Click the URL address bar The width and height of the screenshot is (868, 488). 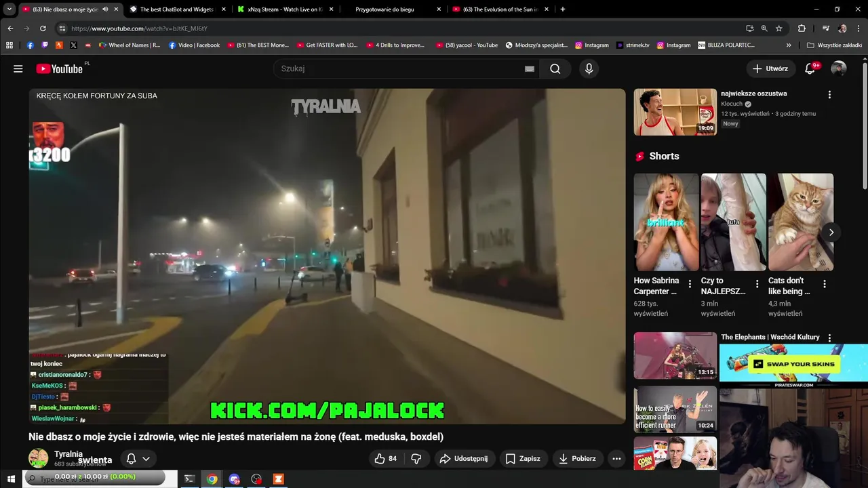400,28
